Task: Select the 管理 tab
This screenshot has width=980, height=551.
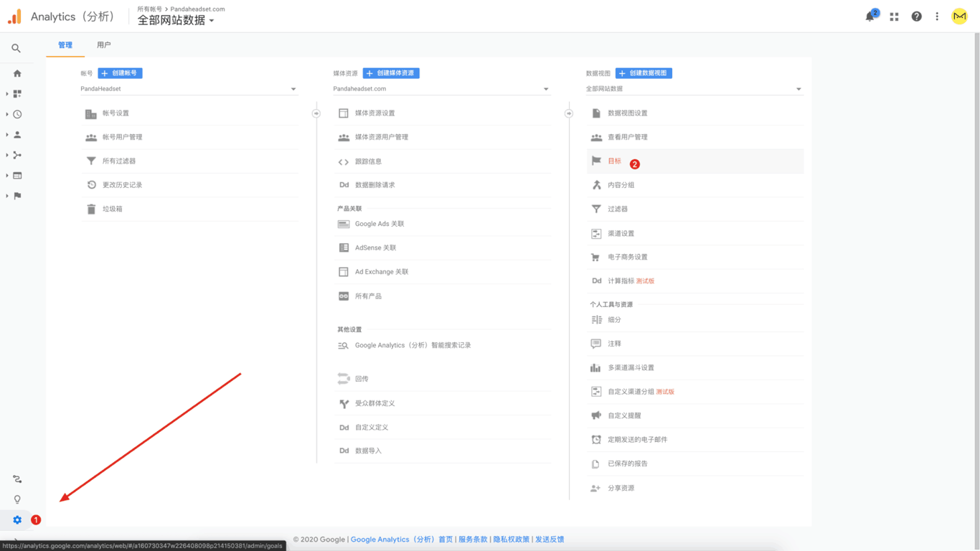Action: (x=65, y=45)
